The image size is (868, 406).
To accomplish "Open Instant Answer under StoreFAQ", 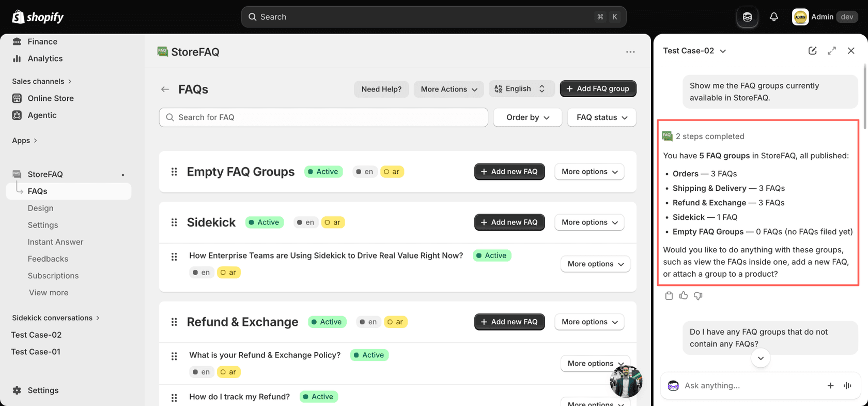I will point(55,242).
